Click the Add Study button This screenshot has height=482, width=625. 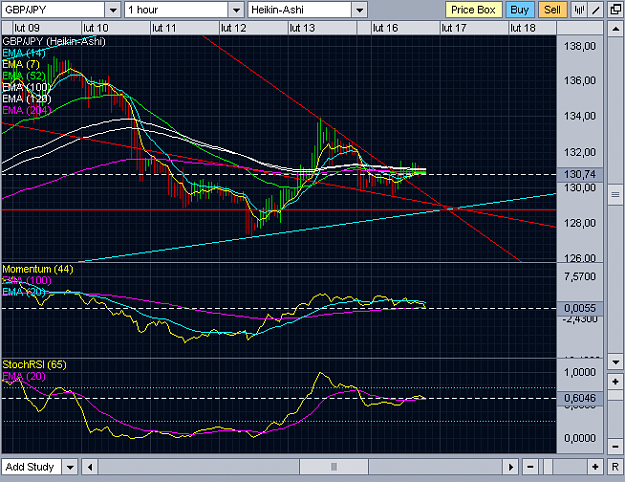[31, 466]
